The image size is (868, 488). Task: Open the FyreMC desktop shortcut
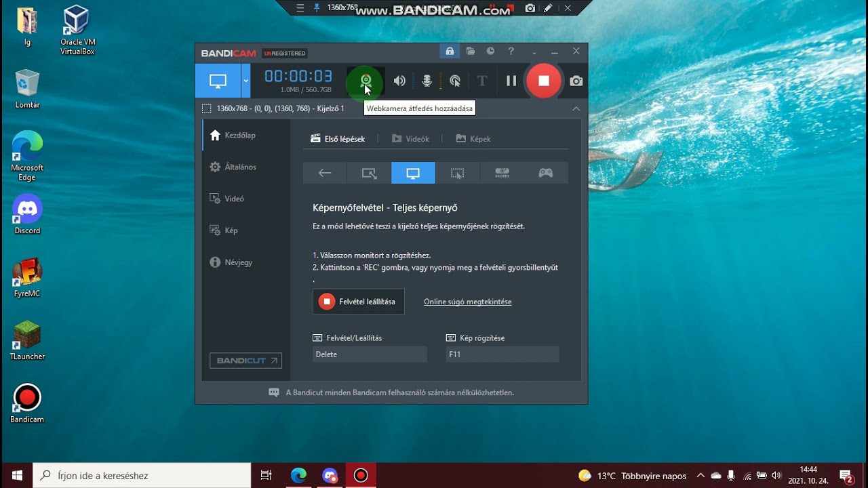(x=27, y=278)
